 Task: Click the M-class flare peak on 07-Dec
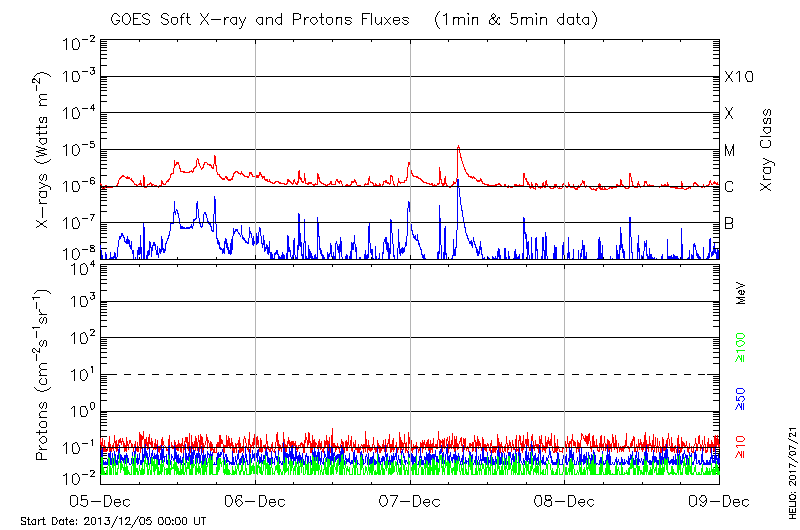(458, 147)
